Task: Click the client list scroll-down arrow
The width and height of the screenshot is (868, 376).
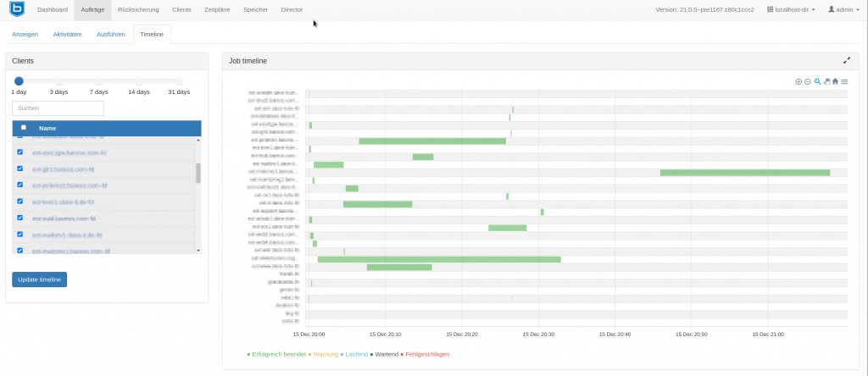Action: (198, 251)
